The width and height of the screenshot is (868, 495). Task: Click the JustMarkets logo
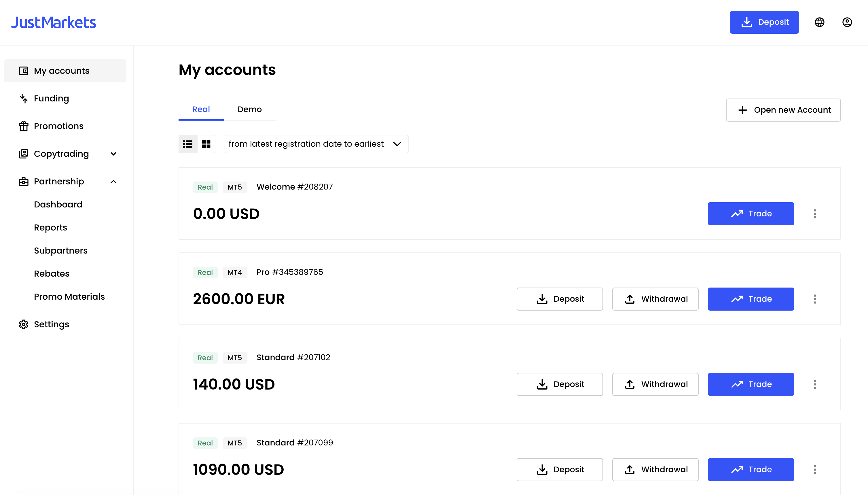53,22
